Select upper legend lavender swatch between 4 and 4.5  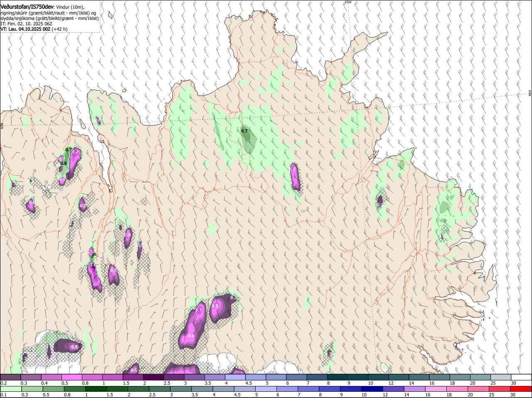(235, 377)
